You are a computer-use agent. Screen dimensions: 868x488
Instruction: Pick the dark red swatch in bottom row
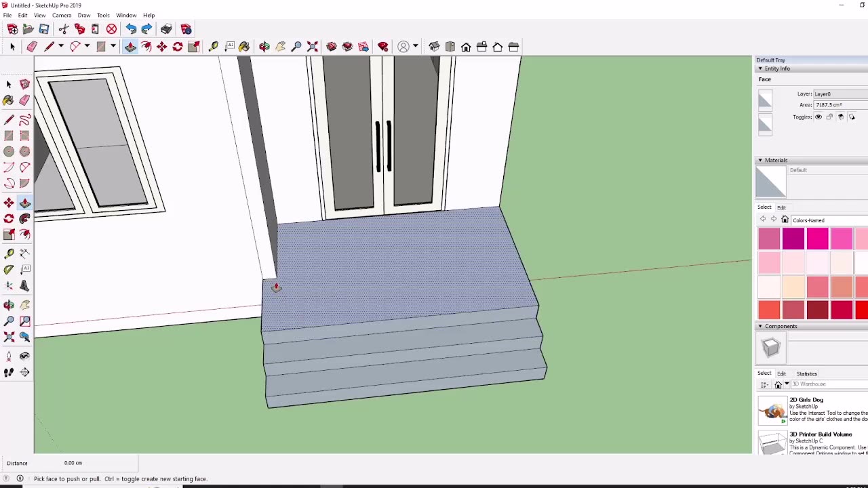pos(818,310)
